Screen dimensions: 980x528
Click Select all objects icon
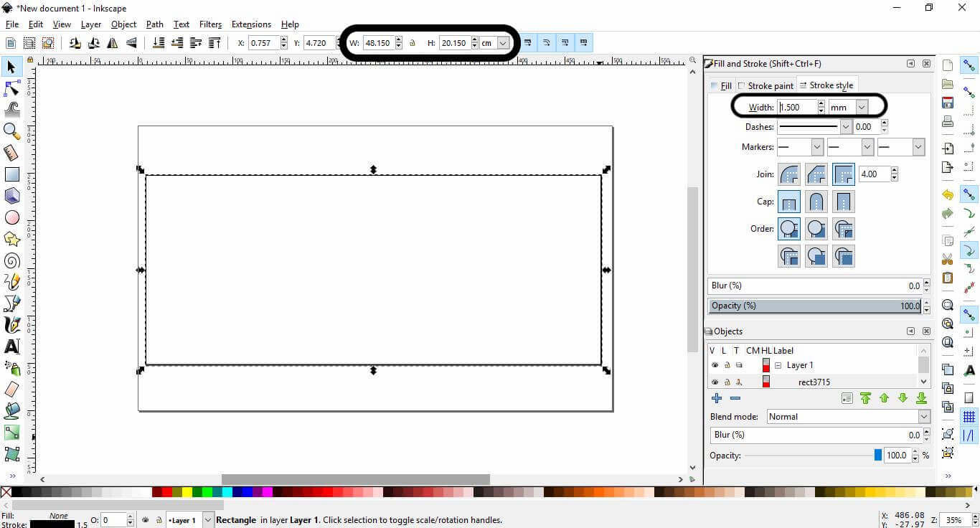point(11,43)
